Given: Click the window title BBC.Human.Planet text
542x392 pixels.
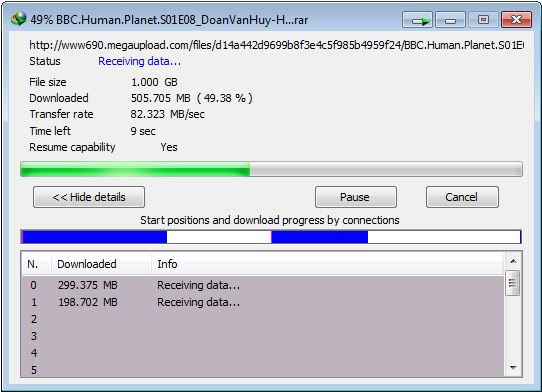Looking at the screenshot, I should (169, 20).
